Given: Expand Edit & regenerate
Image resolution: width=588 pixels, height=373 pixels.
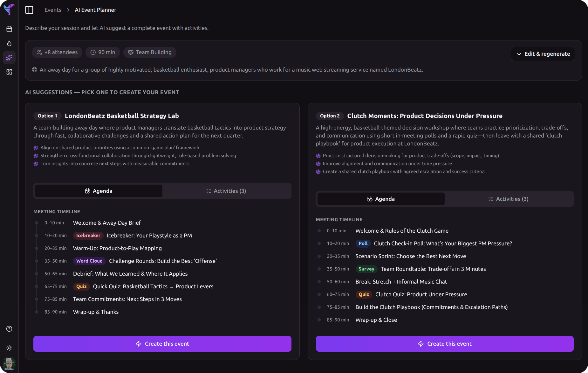Looking at the screenshot, I should tap(543, 54).
